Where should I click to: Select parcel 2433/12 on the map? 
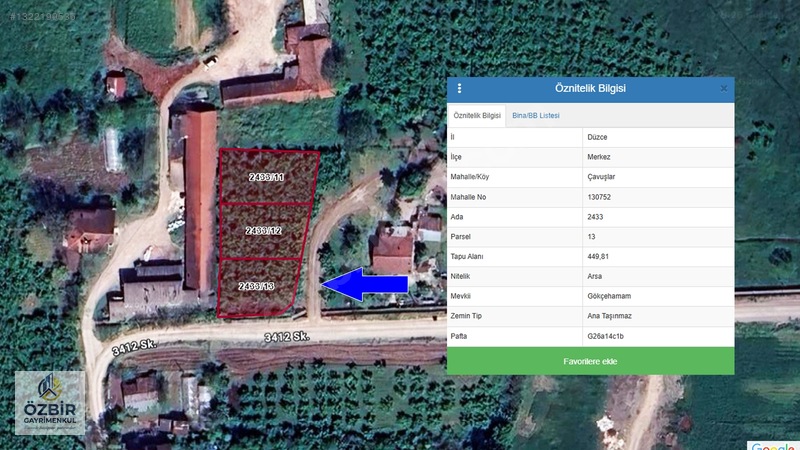click(x=263, y=231)
